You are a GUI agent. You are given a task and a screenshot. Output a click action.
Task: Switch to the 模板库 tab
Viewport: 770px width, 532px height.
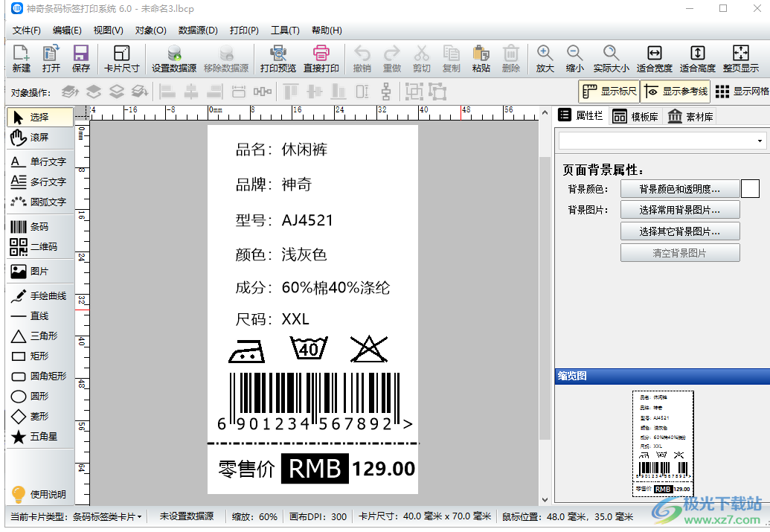tap(635, 116)
